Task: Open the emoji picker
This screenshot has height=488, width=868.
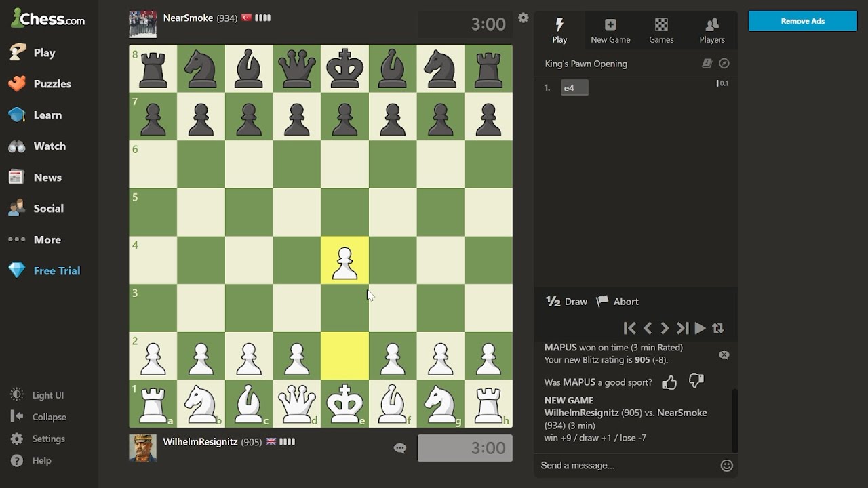Action: 726,466
